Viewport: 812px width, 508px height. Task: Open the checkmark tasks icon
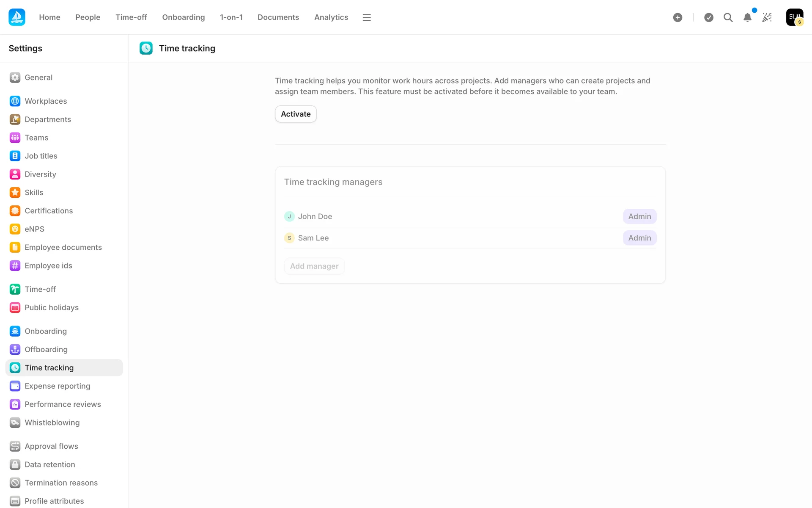point(709,17)
